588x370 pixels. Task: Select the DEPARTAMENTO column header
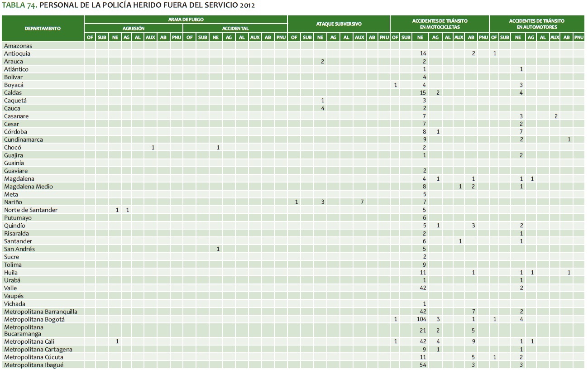click(43, 29)
